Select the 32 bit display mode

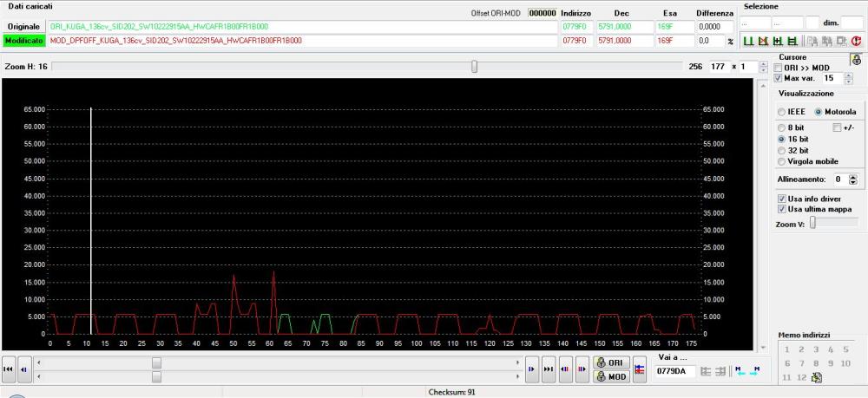pyautogui.click(x=782, y=150)
